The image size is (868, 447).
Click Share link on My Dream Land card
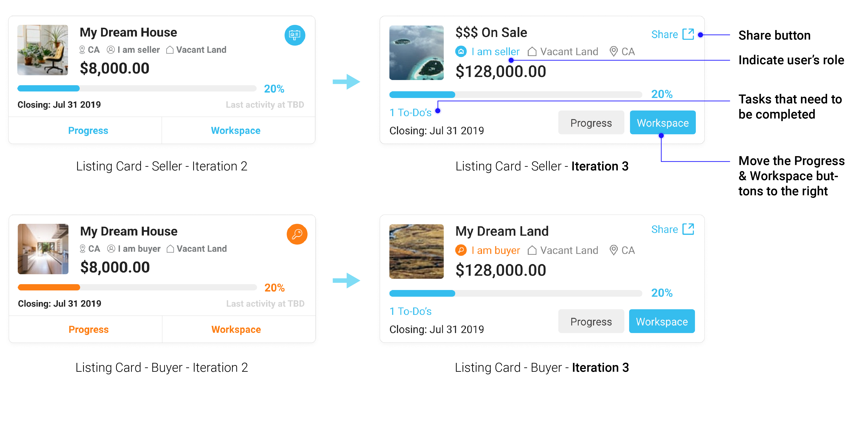pos(664,229)
